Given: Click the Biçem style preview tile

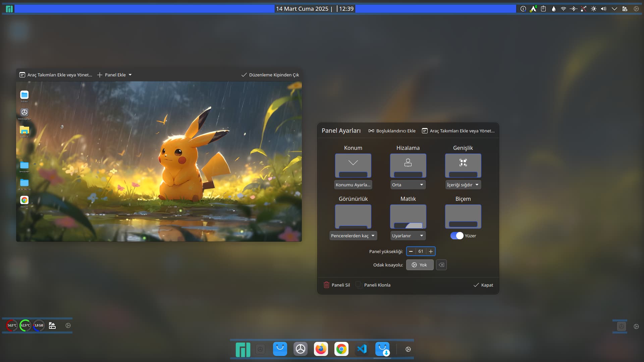Looking at the screenshot, I should tap(463, 217).
